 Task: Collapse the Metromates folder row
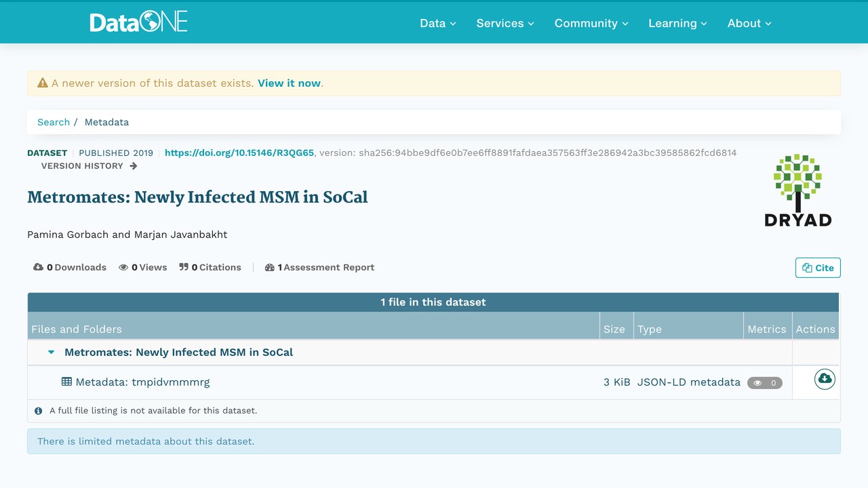pyautogui.click(x=51, y=352)
